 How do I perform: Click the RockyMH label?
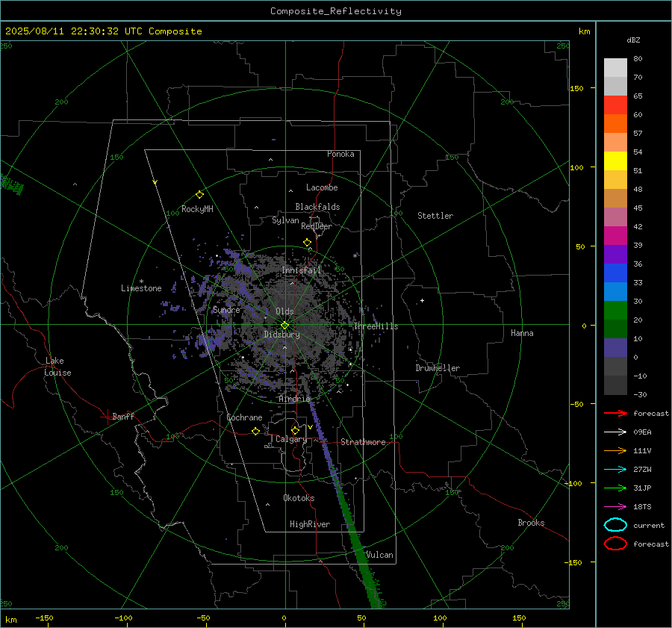pos(197,209)
